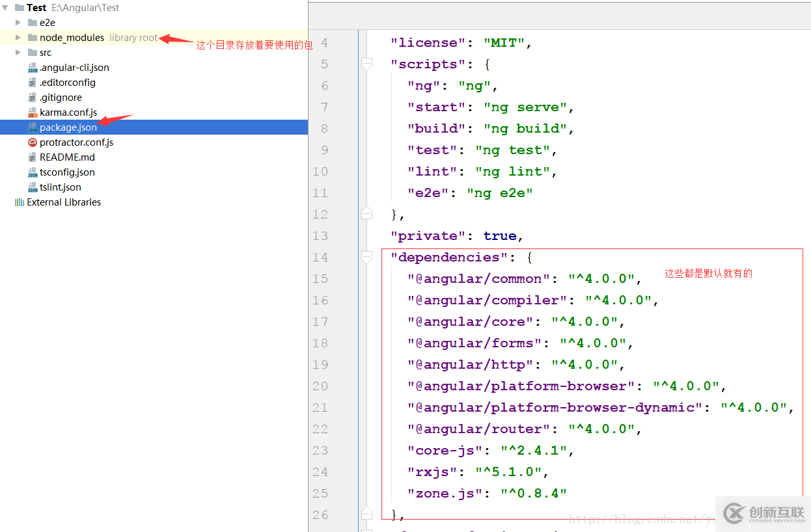Click "@angular/core" dependency name
The image size is (811, 532).
coord(471,322)
